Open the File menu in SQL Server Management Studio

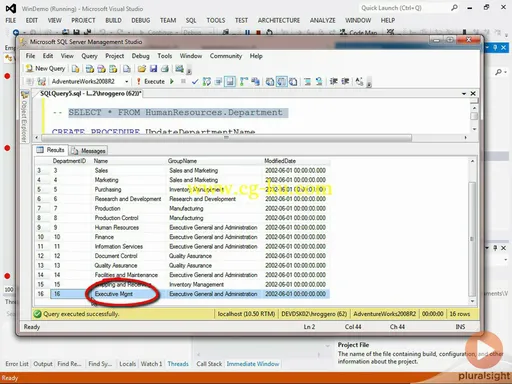click(30, 56)
